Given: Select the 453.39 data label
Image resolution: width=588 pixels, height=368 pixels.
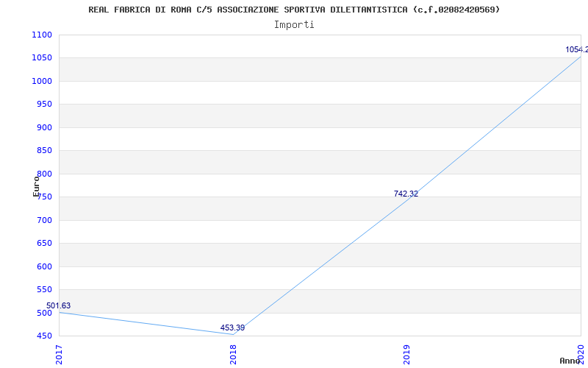Looking at the screenshot, I should (232, 328).
